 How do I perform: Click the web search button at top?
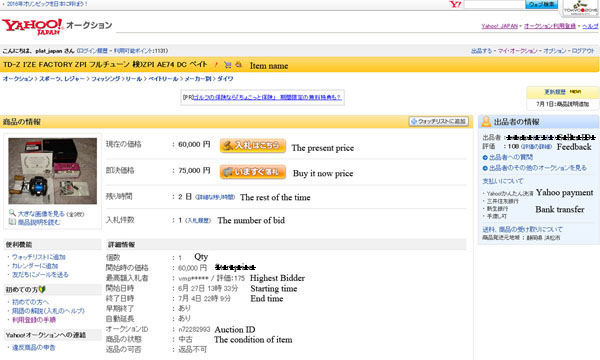click(541, 5)
